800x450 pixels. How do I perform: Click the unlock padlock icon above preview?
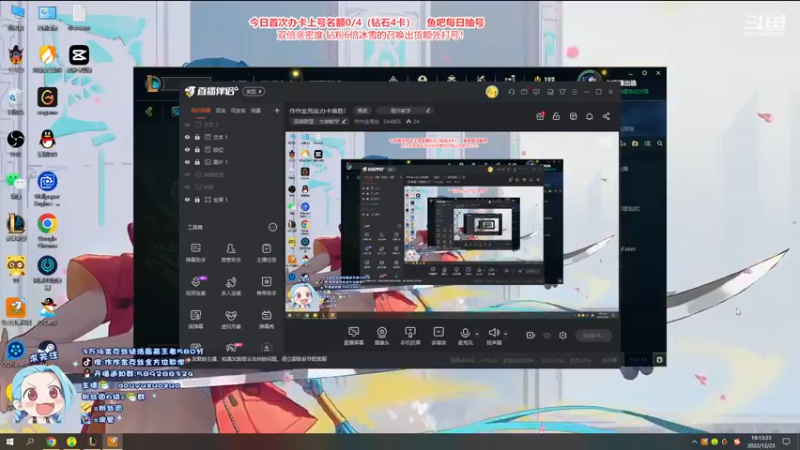pyautogui.click(x=556, y=116)
